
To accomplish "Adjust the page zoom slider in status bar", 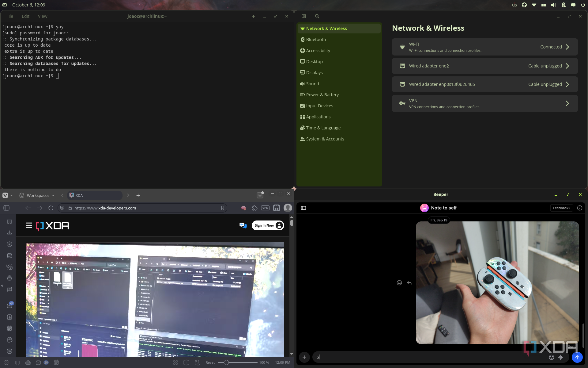I will pos(238,362).
